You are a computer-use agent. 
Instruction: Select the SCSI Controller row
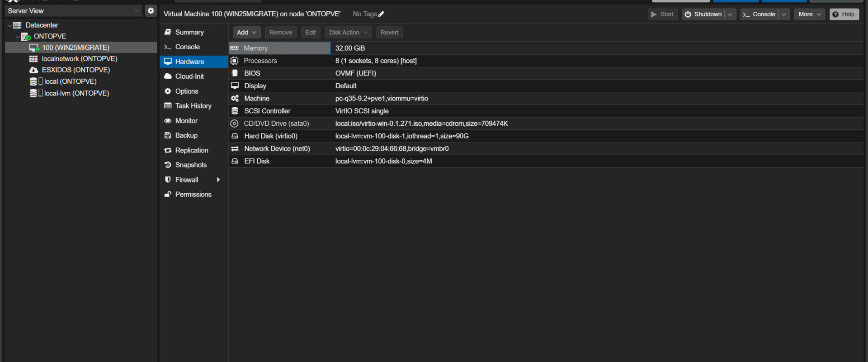coord(546,111)
